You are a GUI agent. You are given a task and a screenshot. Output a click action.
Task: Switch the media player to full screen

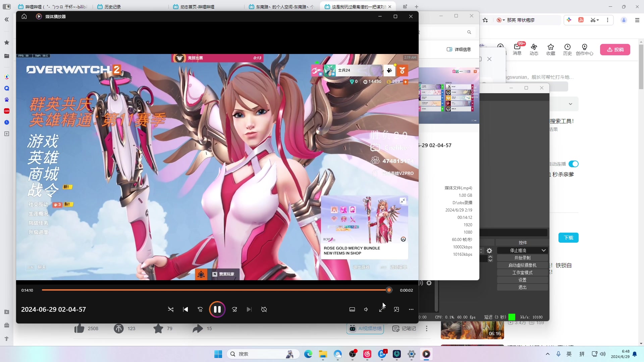coord(382,309)
